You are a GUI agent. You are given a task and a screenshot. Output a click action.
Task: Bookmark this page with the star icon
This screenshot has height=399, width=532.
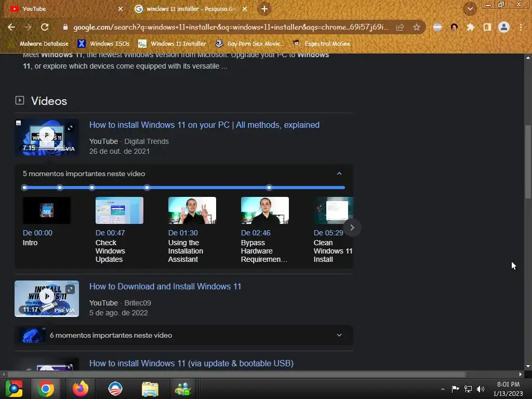click(x=417, y=27)
